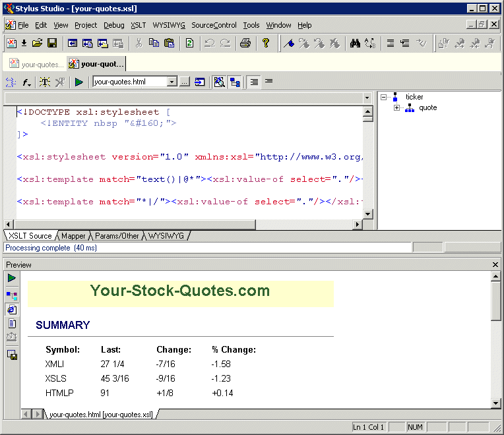Click the Save (floppy disk) toolbar icon
The height and width of the screenshot is (435, 504).
[51, 43]
